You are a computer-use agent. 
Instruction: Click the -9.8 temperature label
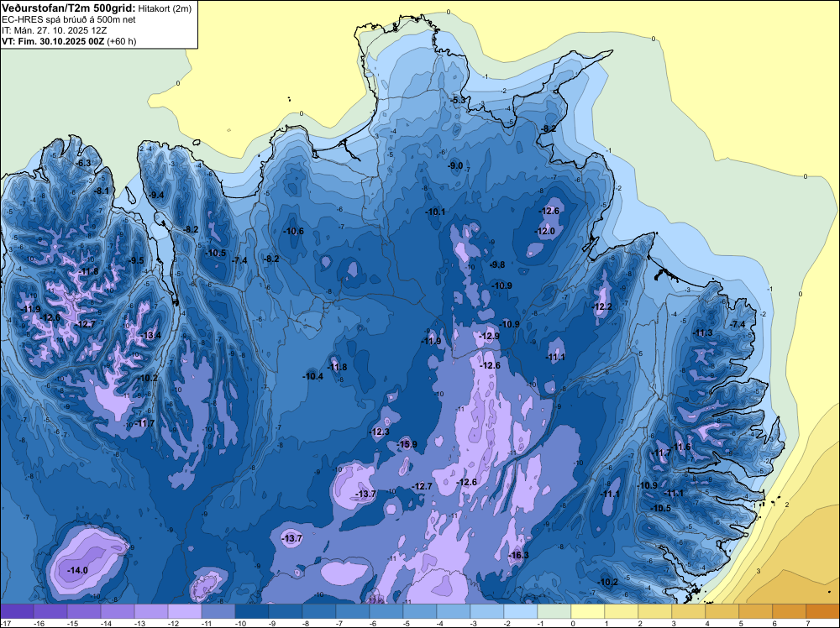pos(497,264)
